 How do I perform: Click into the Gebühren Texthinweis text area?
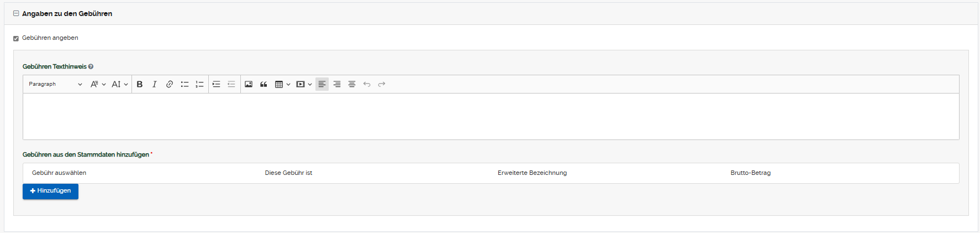coord(491,116)
